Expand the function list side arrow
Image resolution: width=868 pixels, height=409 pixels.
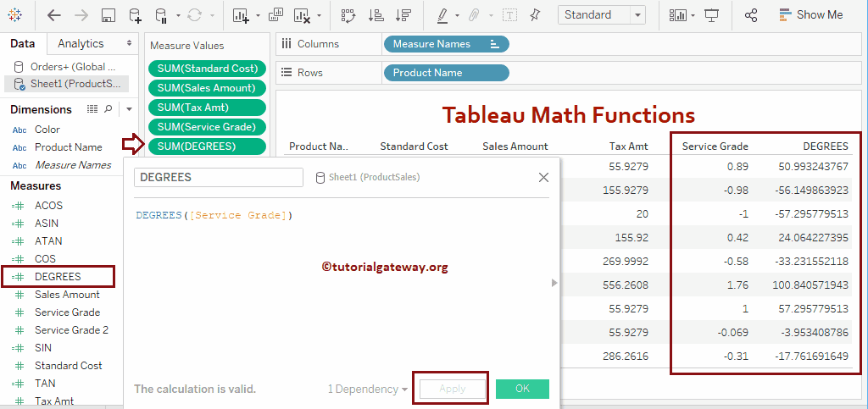tap(554, 283)
